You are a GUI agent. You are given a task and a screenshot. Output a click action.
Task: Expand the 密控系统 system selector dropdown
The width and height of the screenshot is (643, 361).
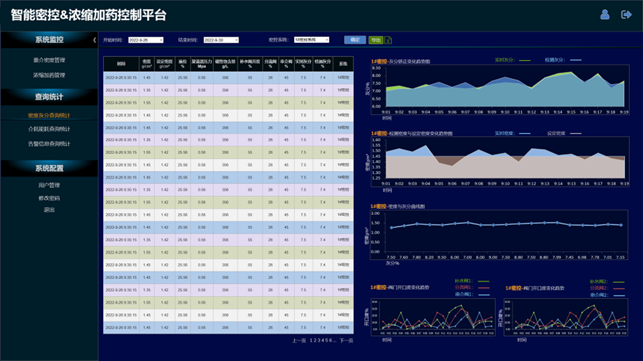click(x=311, y=40)
